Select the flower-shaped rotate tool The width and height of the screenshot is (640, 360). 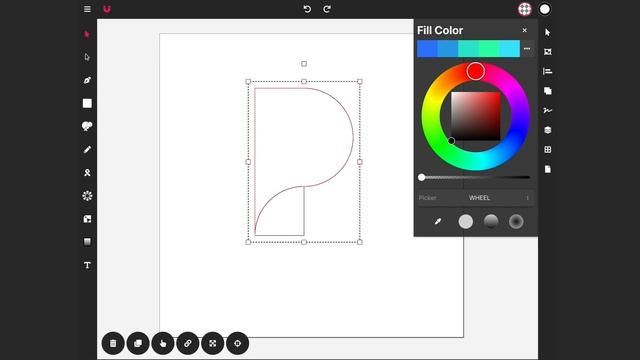87,196
